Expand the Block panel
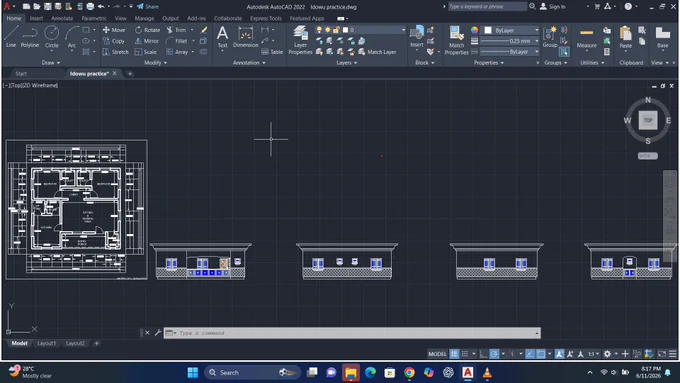Image resolution: width=680 pixels, height=383 pixels. tap(425, 62)
